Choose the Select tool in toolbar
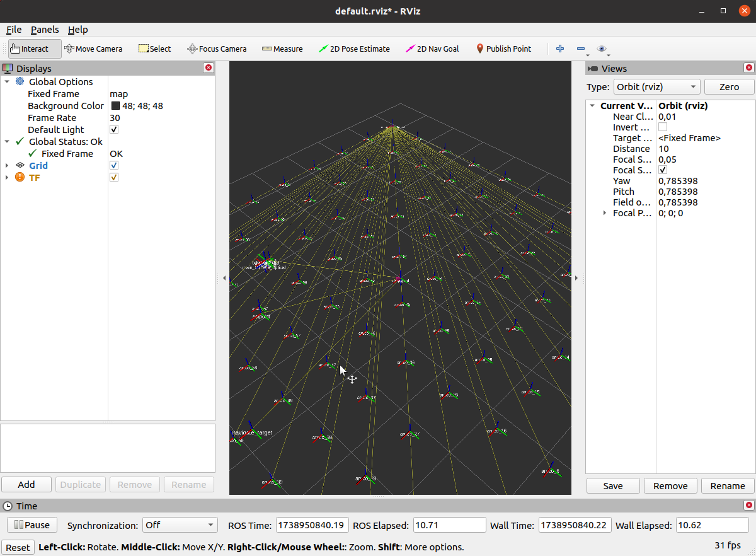 [x=154, y=49]
